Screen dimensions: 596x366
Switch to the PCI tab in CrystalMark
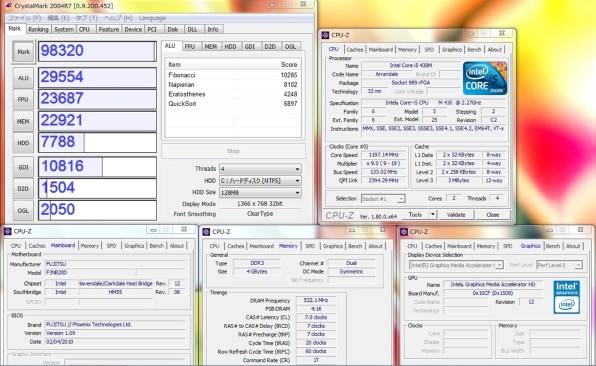pos(152,29)
